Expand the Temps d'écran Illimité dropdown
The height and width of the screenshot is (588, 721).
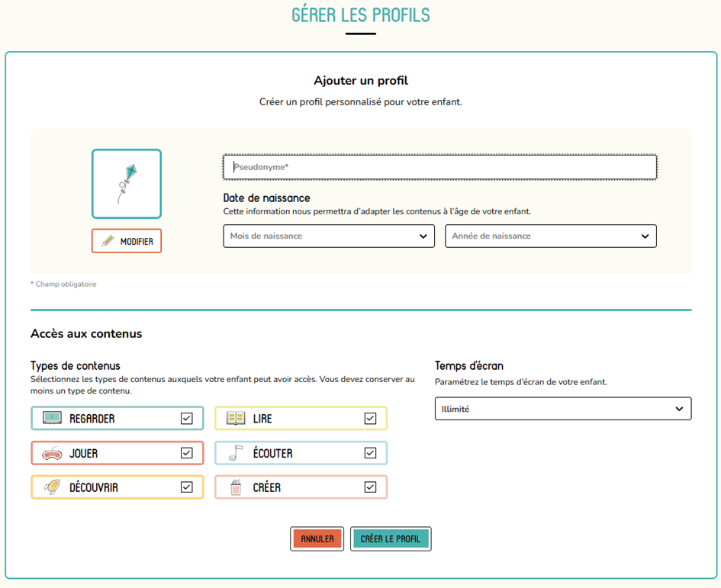coord(563,409)
